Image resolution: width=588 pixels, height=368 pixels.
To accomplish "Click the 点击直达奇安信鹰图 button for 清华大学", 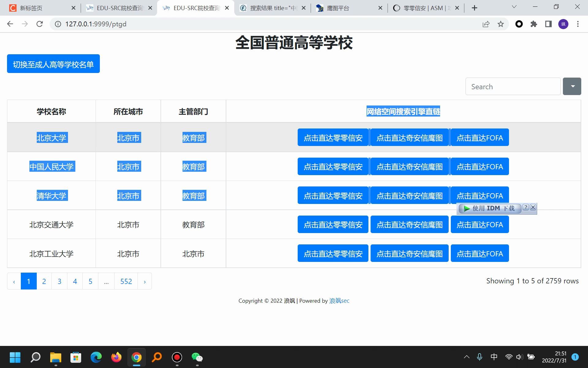I will [409, 195].
